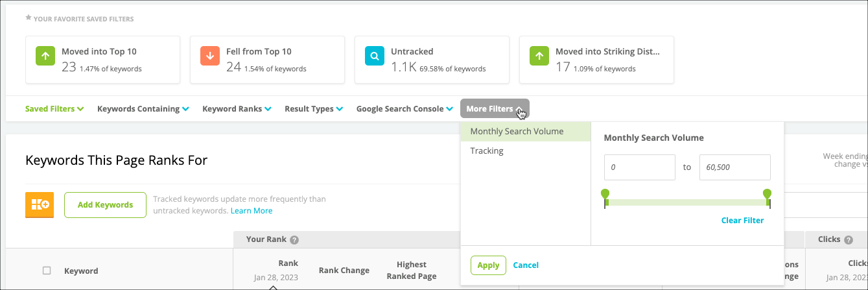Screen dimensions: 868x290
Task: Click the orange add-keywords icon button
Action: tap(39, 204)
